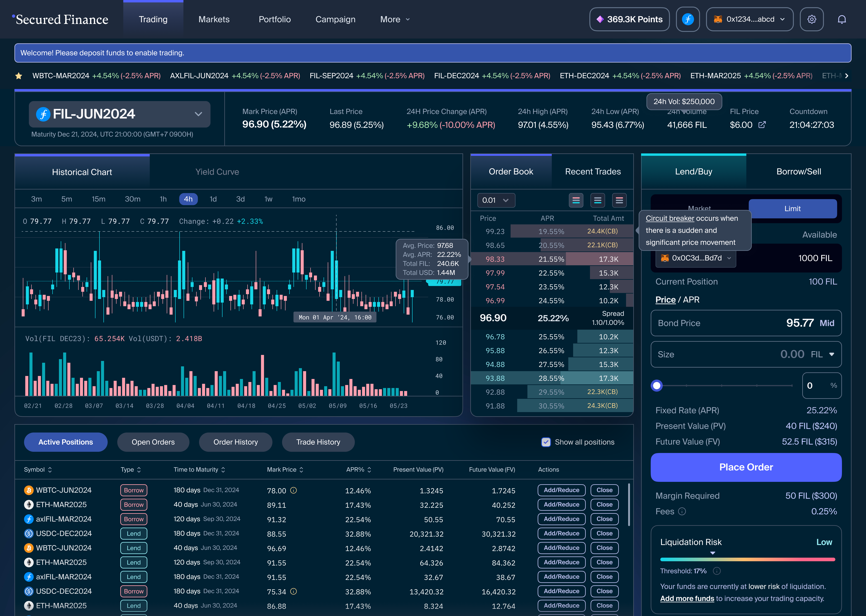Viewport: 866px width, 616px height.
Task: Click the Bitcoin icon of first WBTC-JUN2024 row
Action: [x=29, y=490]
